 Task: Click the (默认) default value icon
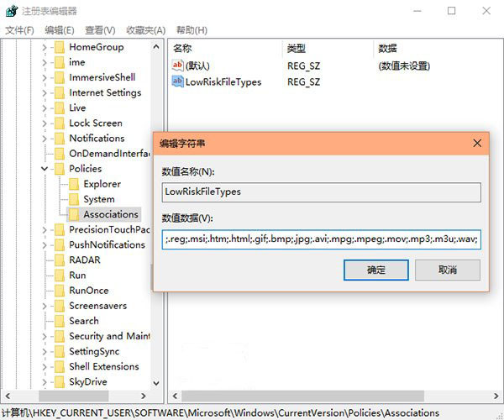coord(177,66)
